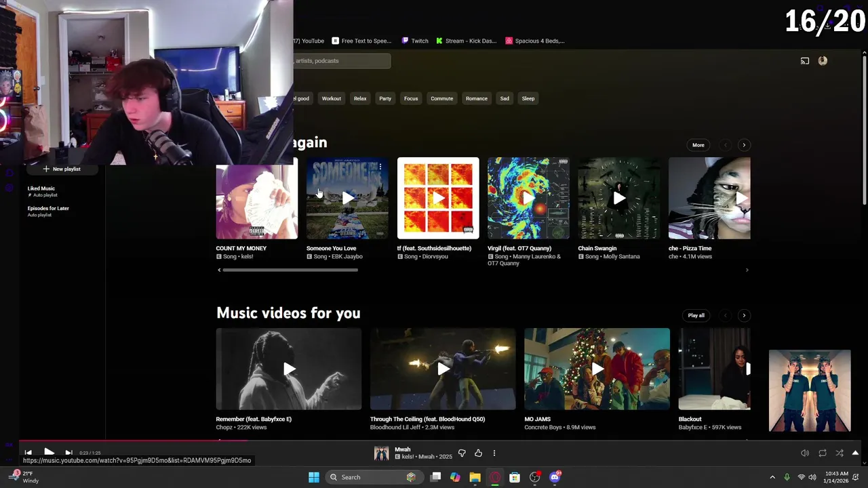The height and width of the screenshot is (488, 868).
Task: Click the Mwah album art in player bar
Action: tap(382, 453)
